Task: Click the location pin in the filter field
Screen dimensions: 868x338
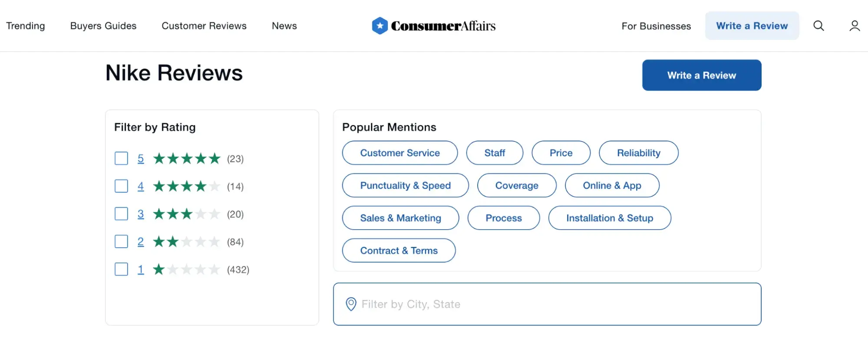Action: coord(351,304)
